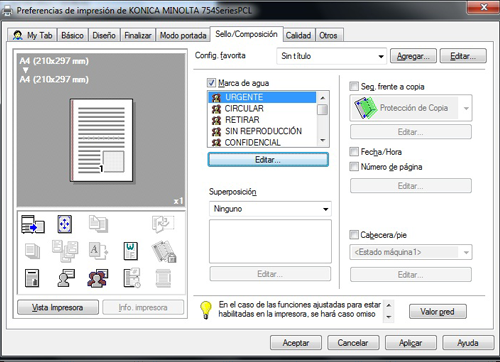Click the icon beside SIN REPRODUCCIÓN watermark
This screenshot has height=362, width=500.
pyautogui.click(x=216, y=131)
